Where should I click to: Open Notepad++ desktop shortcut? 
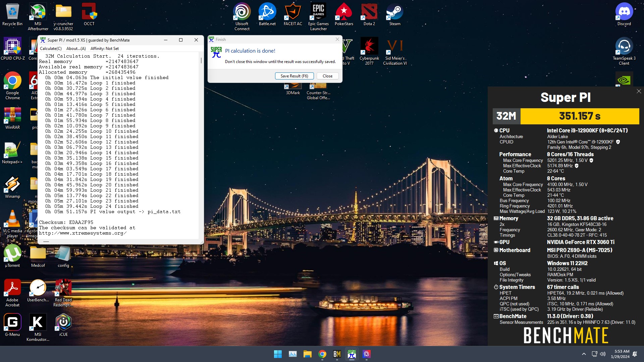coord(12,153)
